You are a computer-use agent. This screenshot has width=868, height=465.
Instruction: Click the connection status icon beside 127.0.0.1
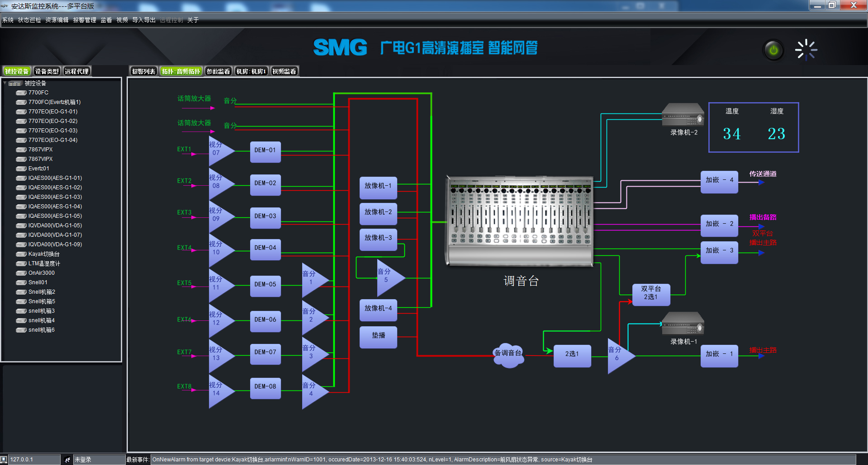[4, 460]
